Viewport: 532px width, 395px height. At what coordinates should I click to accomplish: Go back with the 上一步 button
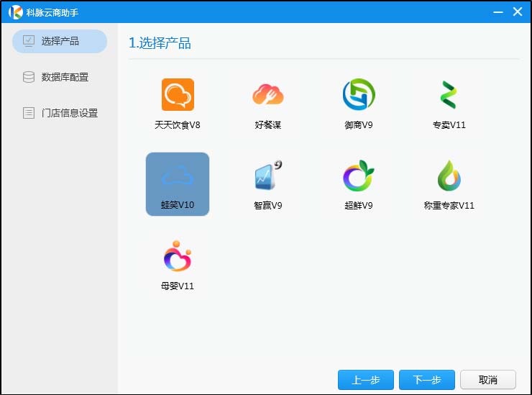pos(366,380)
